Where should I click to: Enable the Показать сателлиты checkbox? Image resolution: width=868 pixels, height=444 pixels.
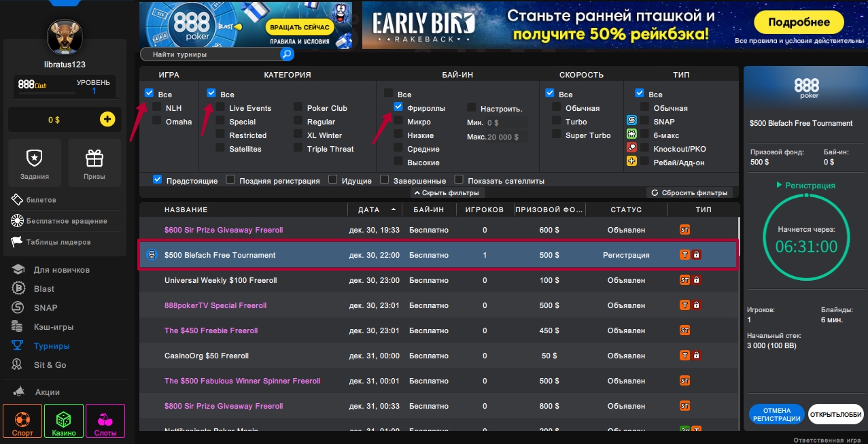[x=459, y=180]
